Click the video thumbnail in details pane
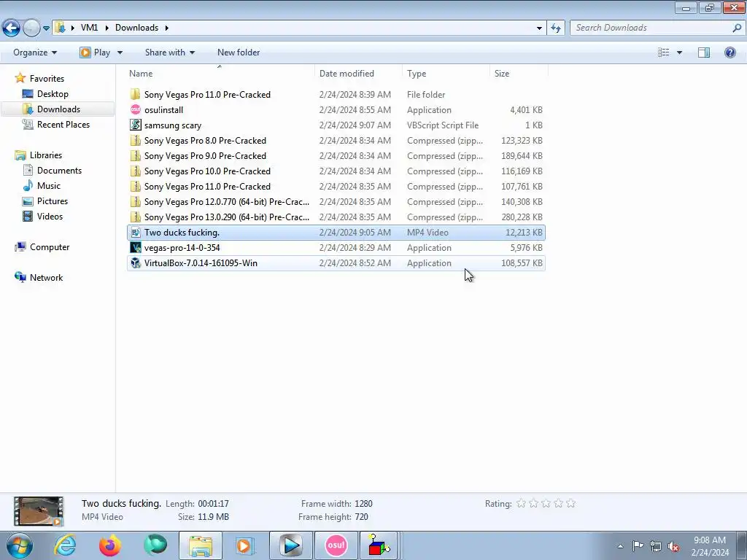 [x=38, y=511]
